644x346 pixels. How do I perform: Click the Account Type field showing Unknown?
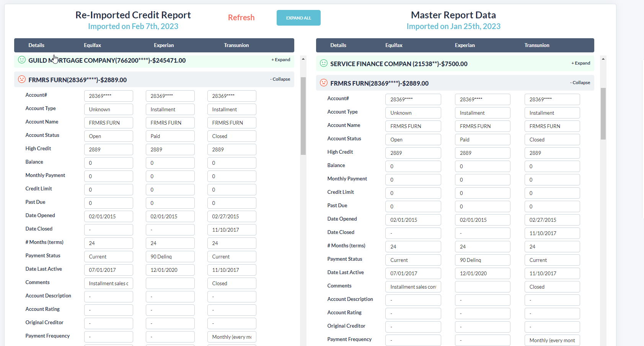tap(108, 109)
